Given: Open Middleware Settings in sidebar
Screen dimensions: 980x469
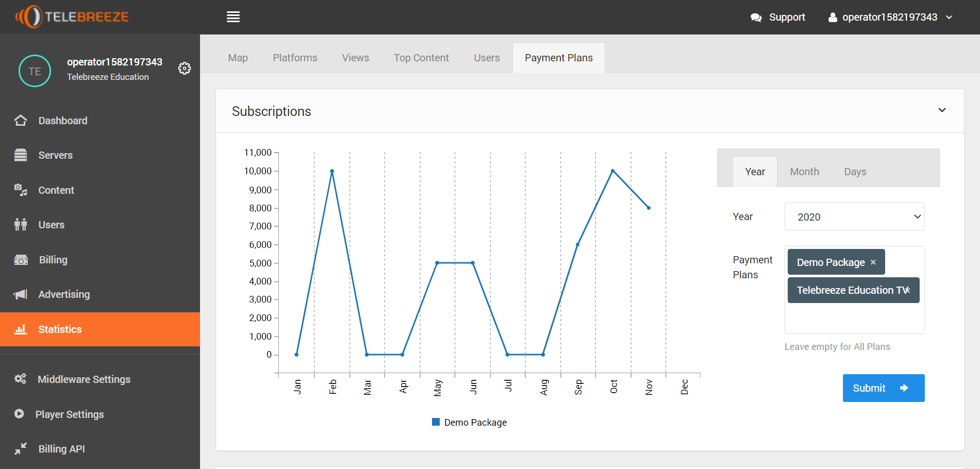Looking at the screenshot, I should [100, 379].
